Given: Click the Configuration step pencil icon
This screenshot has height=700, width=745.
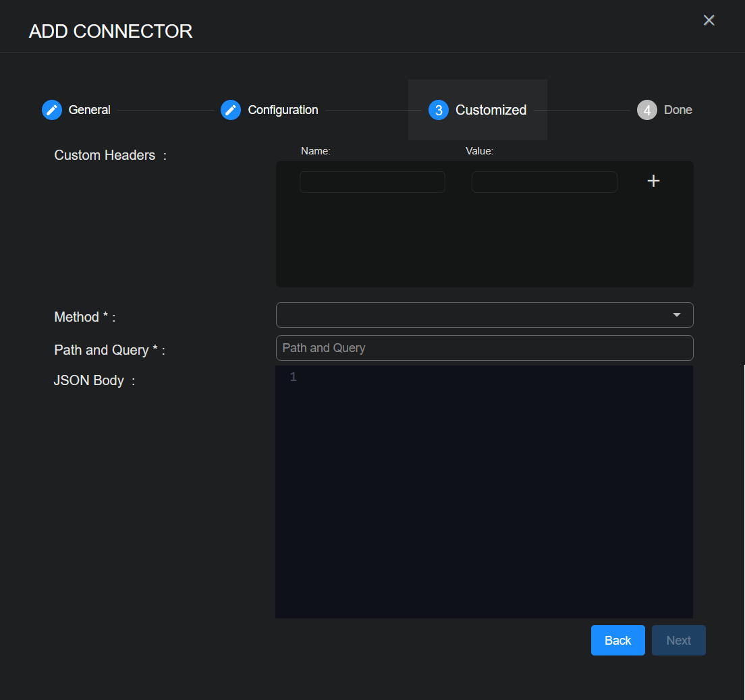Looking at the screenshot, I should (231, 110).
